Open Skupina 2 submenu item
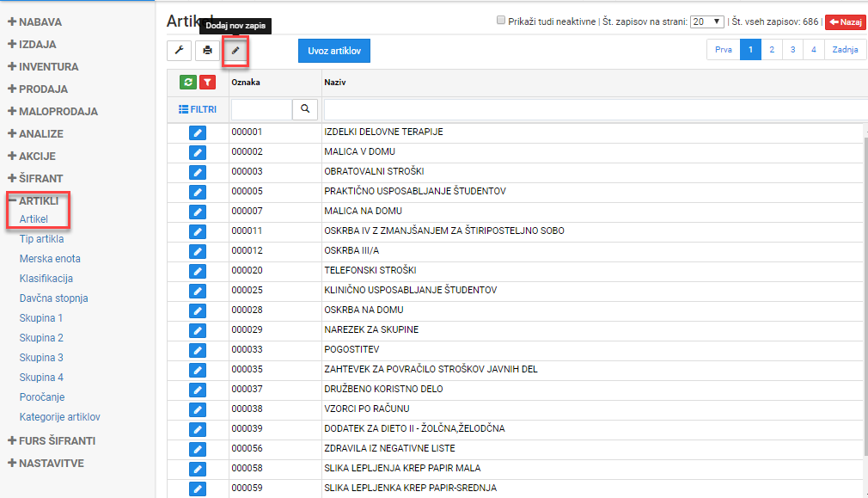Screen dimensions: 868x498 pos(41,338)
